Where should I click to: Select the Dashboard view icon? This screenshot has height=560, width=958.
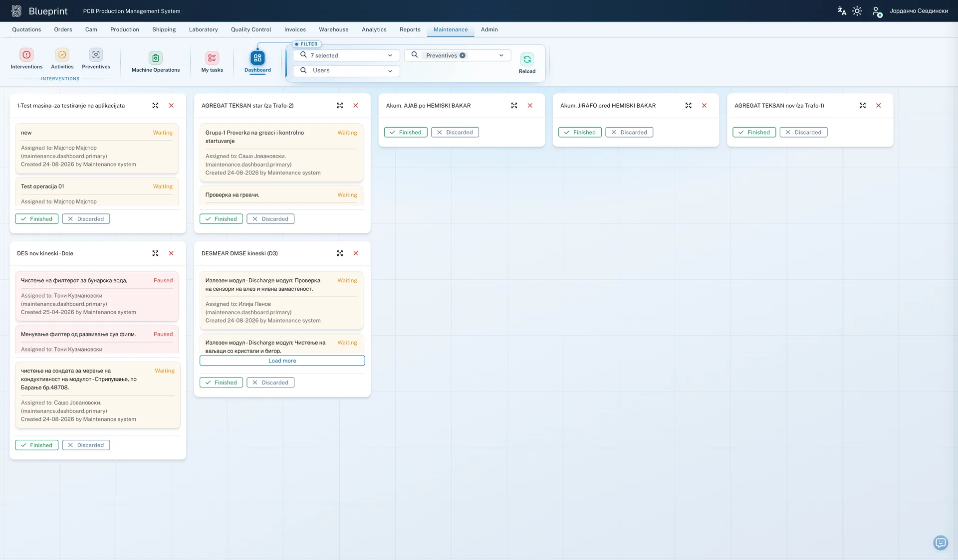point(257,58)
